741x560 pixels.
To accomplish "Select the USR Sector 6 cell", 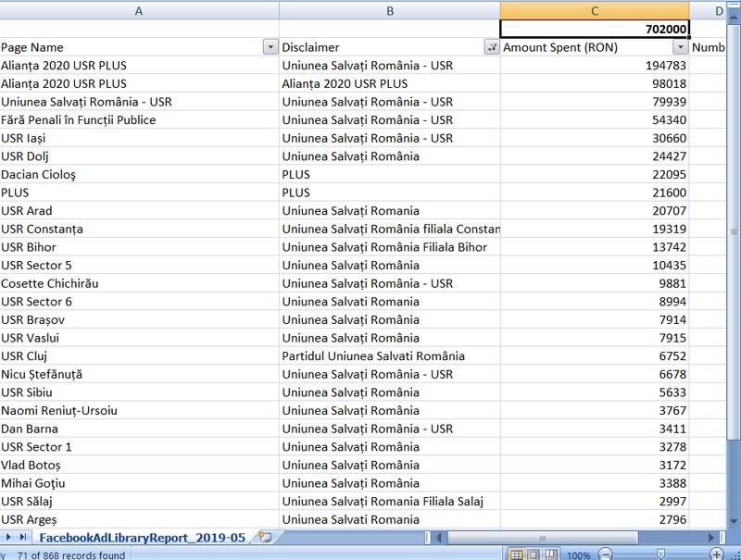I will click(x=139, y=301).
